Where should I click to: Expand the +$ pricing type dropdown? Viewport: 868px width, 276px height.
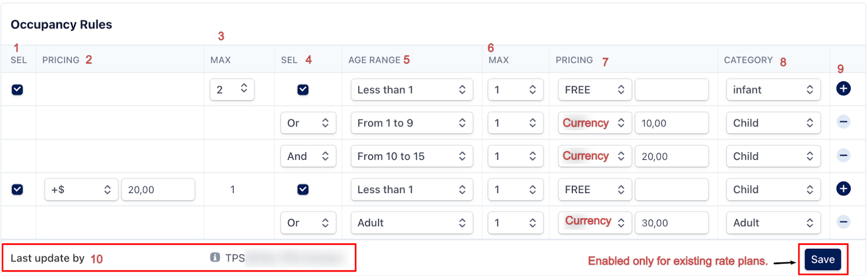[x=81, y=190]
